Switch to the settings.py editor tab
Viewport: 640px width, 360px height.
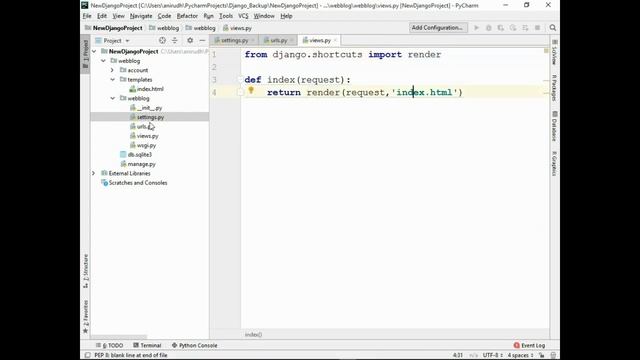pyautogui.click(x=234, y=40)
